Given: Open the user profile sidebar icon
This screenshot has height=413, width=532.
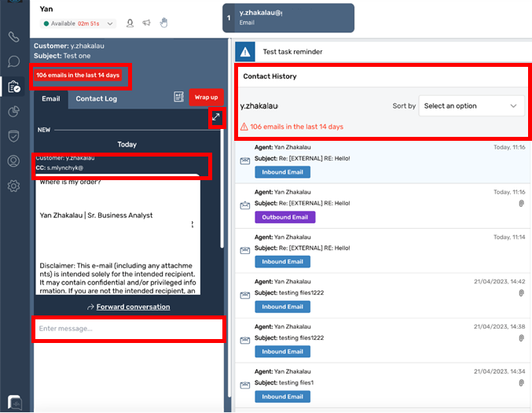Looking at the screenshot, I should [x=13, y=161].
